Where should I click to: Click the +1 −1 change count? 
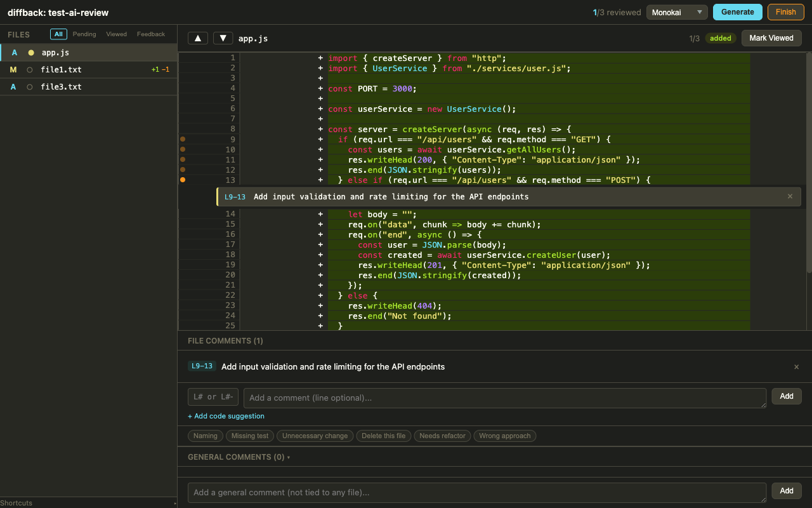160,70
